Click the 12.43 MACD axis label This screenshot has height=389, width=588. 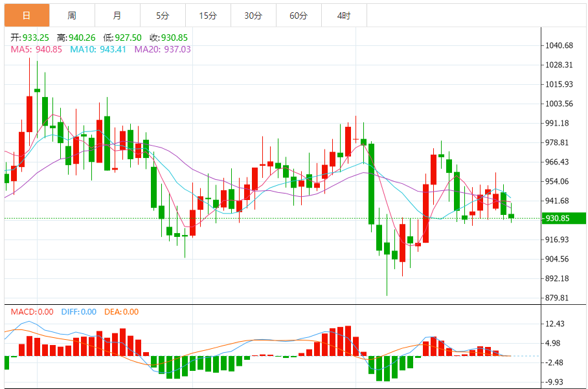click(554, 324)
